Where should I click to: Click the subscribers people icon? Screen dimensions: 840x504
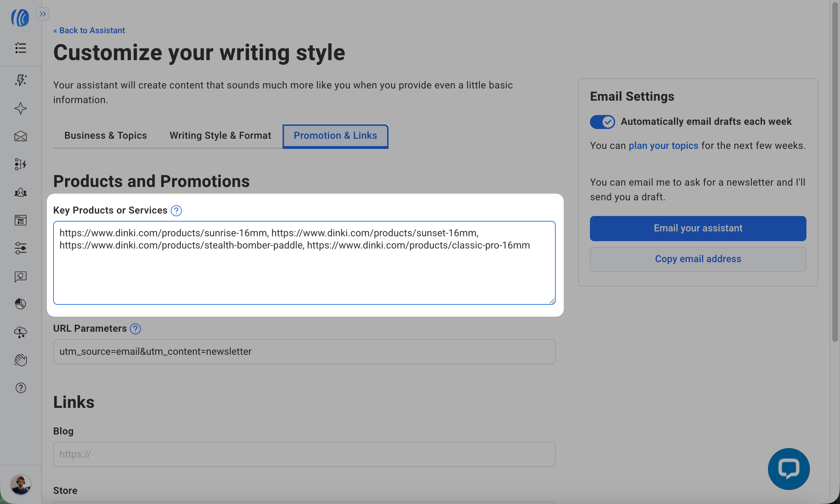click(x=21, y=192)
